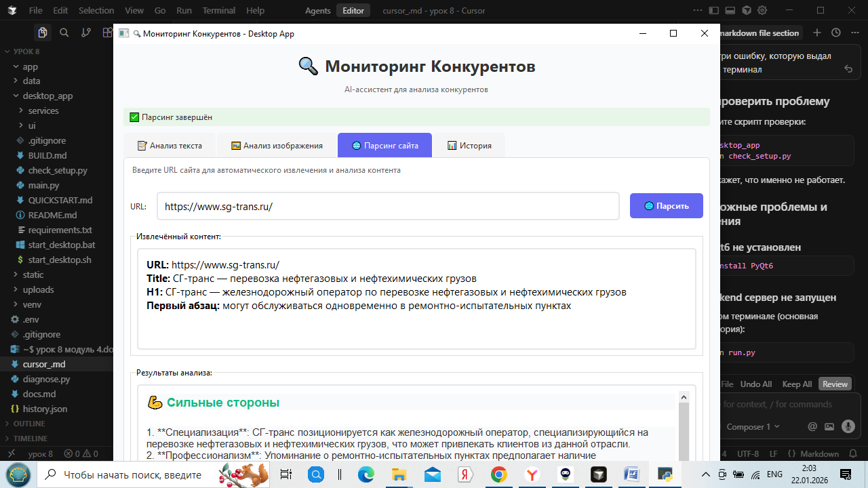This screenshot has width=868, height=488.
Task: Open check_setup.py file
Action: pos(56,170)
